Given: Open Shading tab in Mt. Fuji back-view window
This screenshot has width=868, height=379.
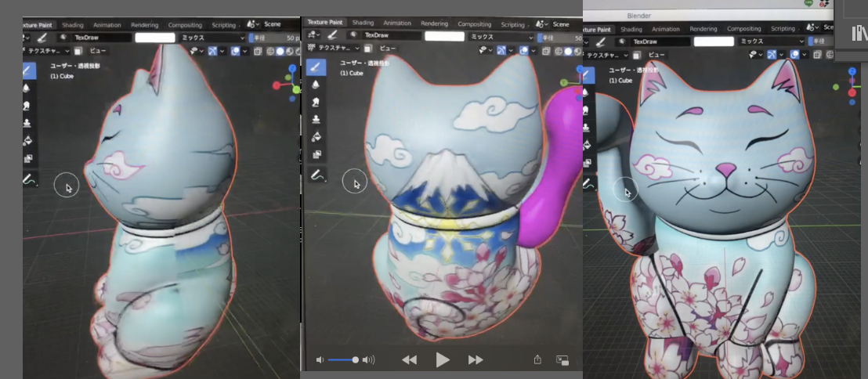Looking at the screenshot, I should 363,23.
